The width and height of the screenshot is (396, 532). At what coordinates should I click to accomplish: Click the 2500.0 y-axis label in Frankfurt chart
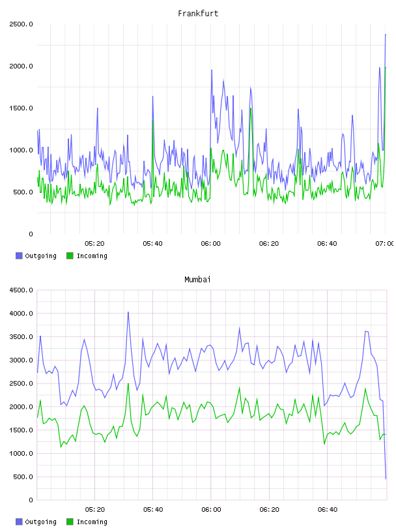[21, 24]
